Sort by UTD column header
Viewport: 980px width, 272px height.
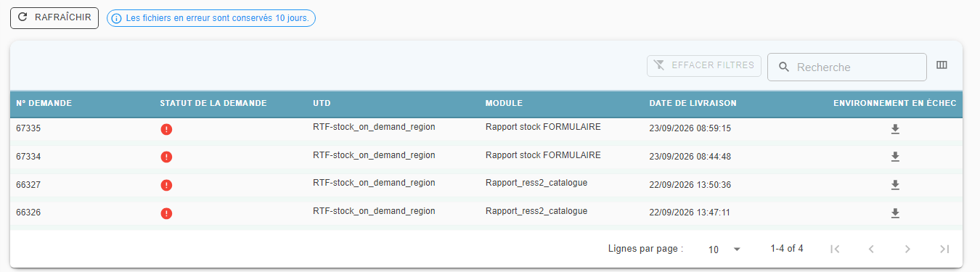point(322,104)
